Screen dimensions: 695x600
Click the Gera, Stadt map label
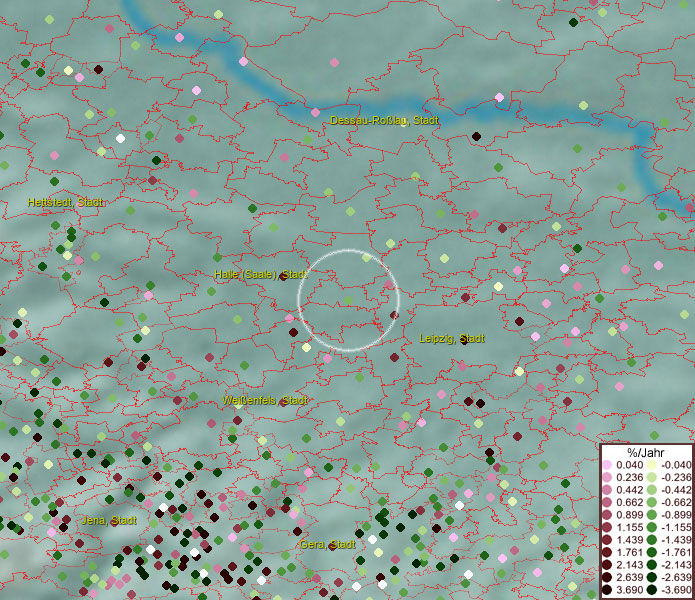[x=327, y=544]
